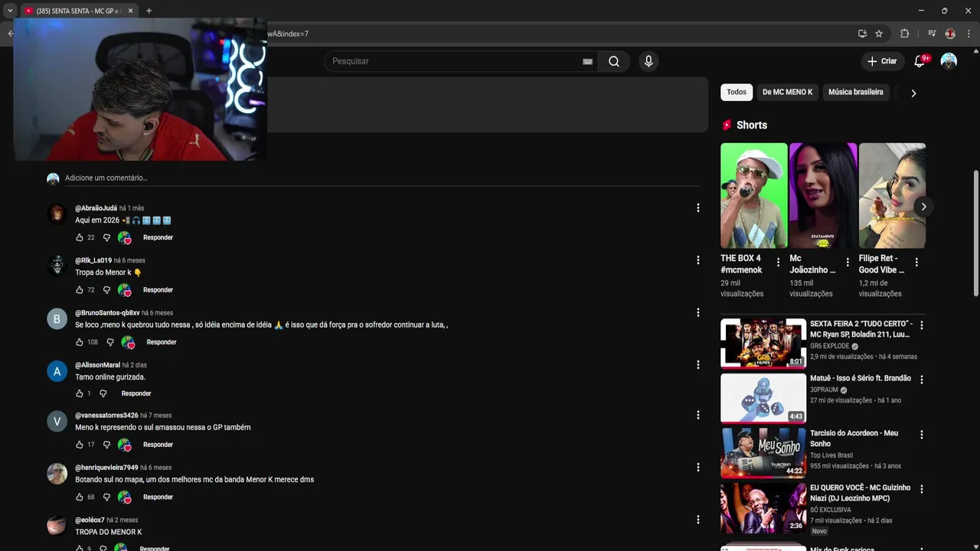Dislike @BrunoSantos-qb8xv comment
Image resolution: width=980 pixels, height=551 pixels.
(x=110, y=342)
